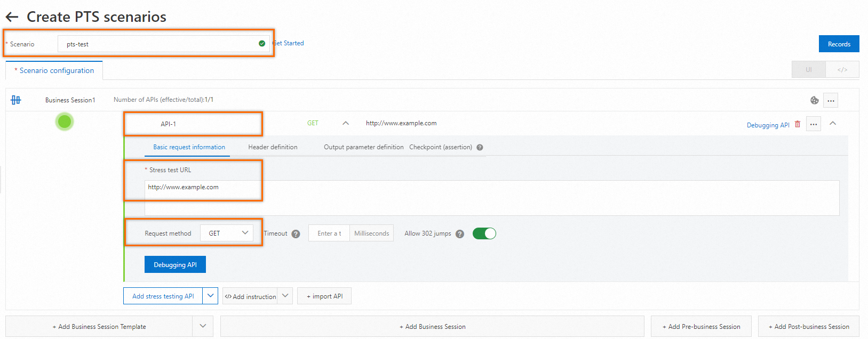Focus the Scenario name field with pts-test
Viewport: 868px width, 339px height.
point(163,44)
